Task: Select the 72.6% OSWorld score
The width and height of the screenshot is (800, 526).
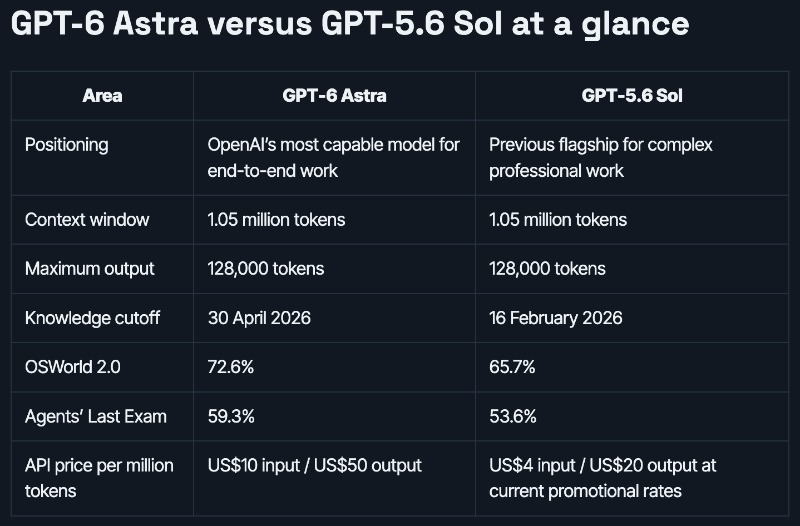Action: 231,367
